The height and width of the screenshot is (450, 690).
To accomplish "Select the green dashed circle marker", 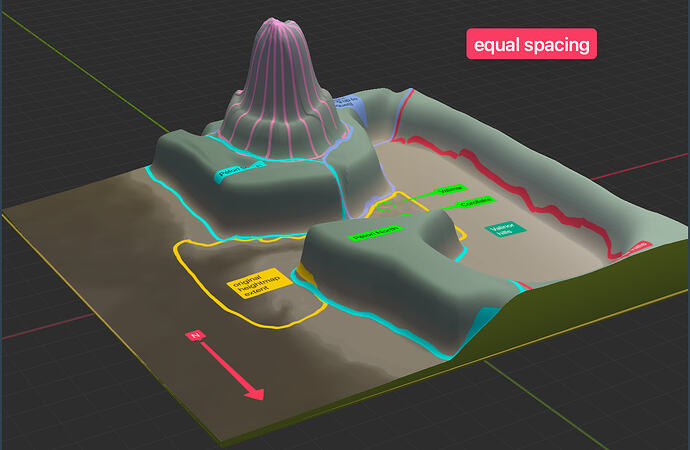I will [x=386, y=205].
